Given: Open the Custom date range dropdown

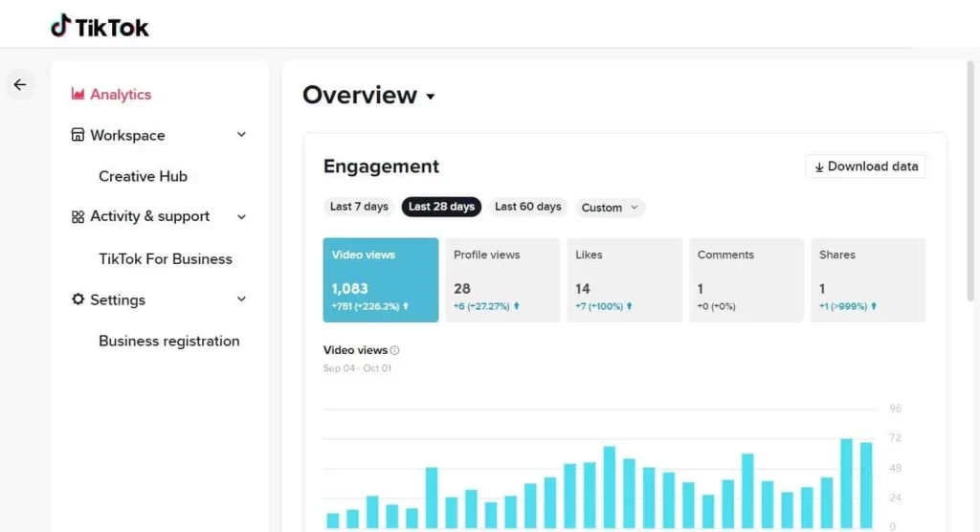Looking at the screenshot, I should (x=610, y=208).
